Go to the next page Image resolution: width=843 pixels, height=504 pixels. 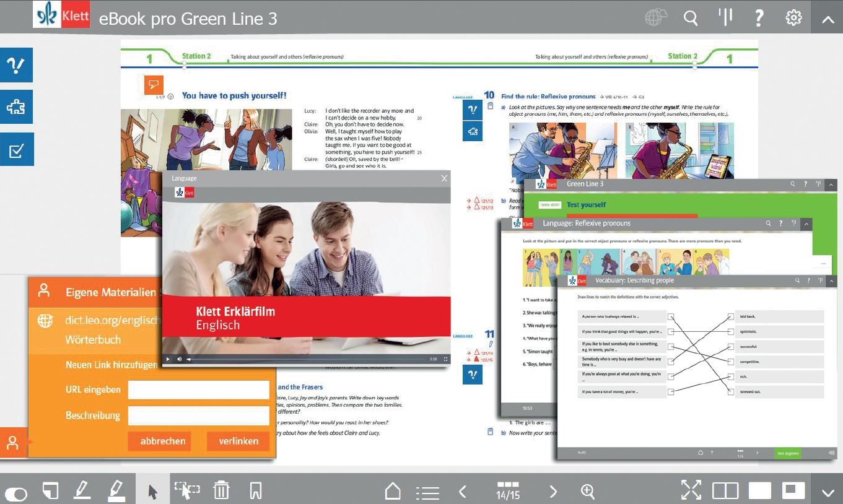553,492
